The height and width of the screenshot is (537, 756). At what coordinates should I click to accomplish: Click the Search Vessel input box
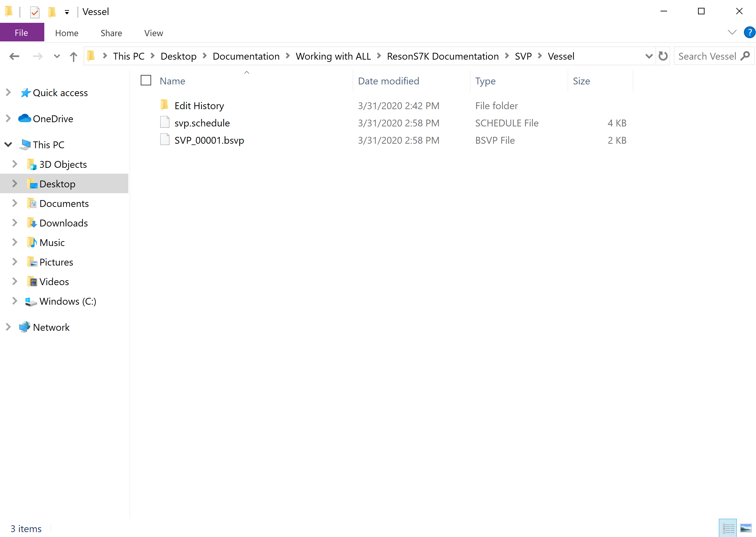pos(707,57)
